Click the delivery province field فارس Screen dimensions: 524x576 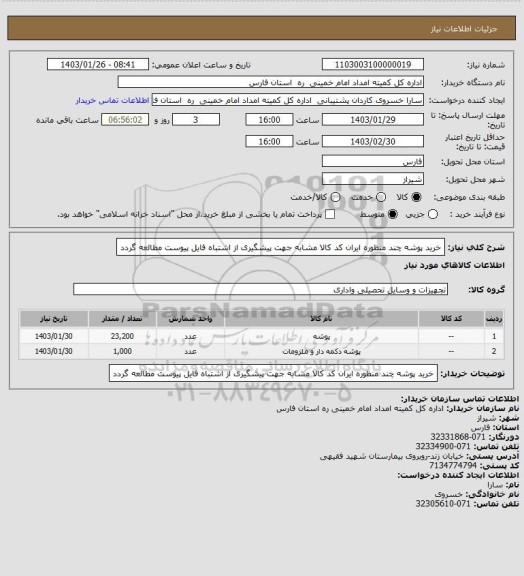pyautogui.click(x=373, y=161)
